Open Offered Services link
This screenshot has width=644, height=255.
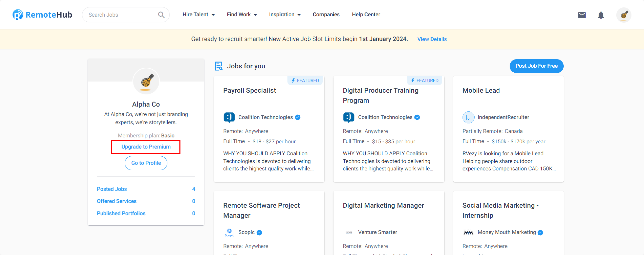tap(116, 201)
